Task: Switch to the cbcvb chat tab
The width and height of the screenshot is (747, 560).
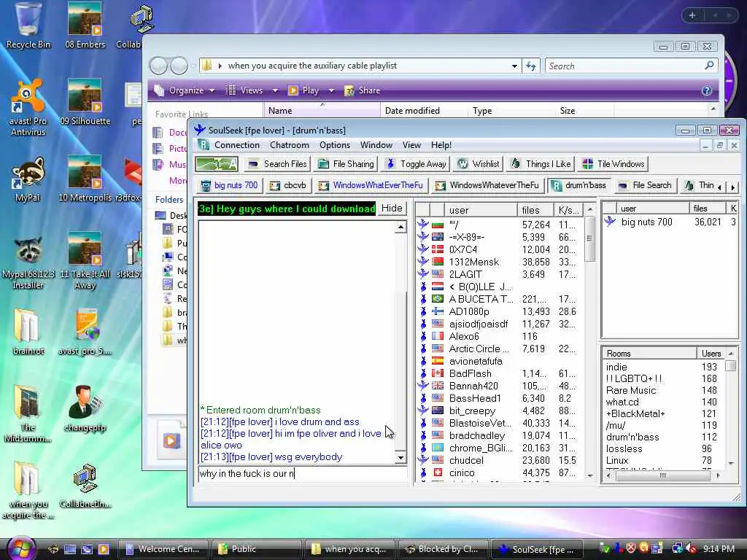Action: coord(287,185)
